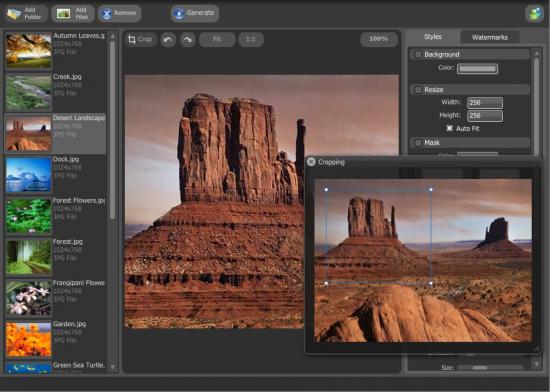The height and width of the screenshot is (392, 550).
Task: Rotate image clockwise
Action: click(x=188, y=40)
